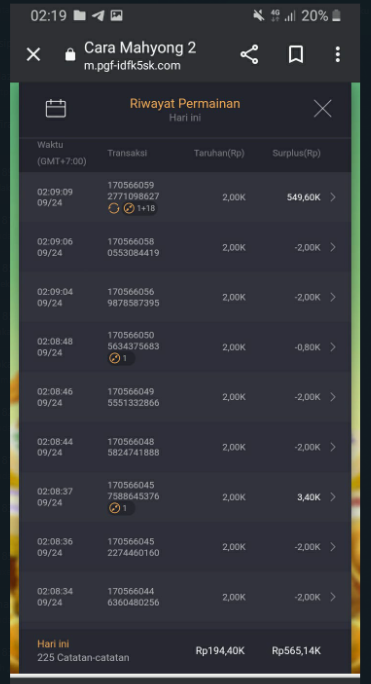Open the calendar date picker icon
This screenshot has height=684, width=371.
point(56,109)
